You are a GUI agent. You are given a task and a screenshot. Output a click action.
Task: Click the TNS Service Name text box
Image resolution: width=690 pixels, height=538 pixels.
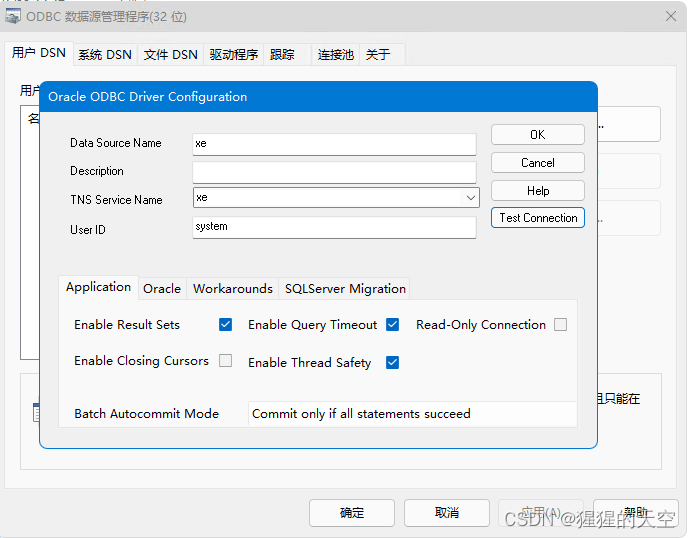tap(336, 198)
